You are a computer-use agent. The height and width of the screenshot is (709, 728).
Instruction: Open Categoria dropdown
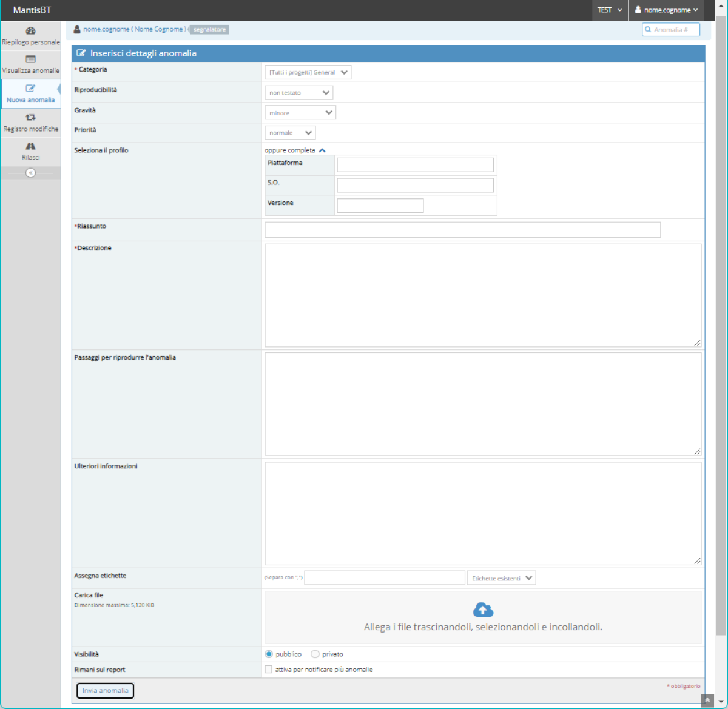pyautogui.click(x=308, y=73)
